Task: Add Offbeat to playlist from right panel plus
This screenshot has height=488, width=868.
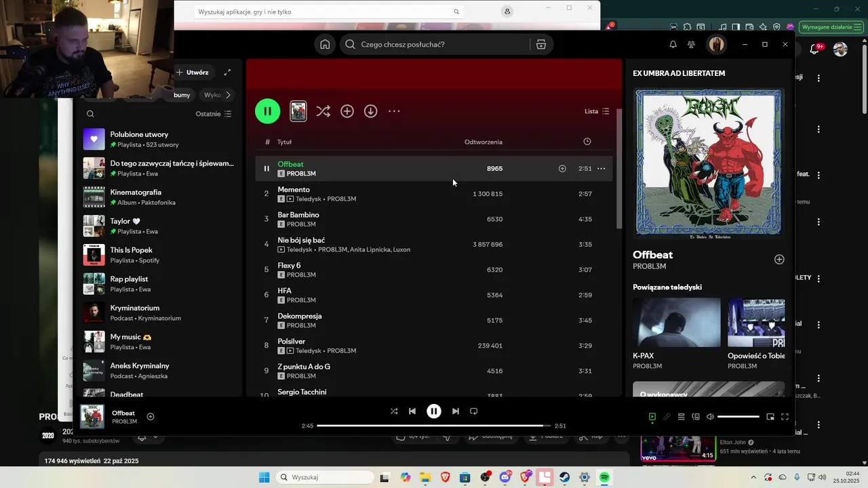Action: tap(779, 260)
